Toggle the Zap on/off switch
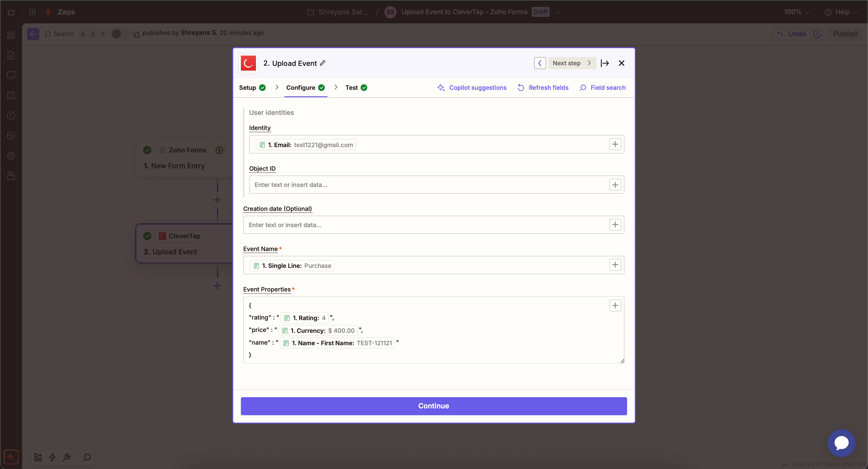This screenshot has width=868, height=469. click(x=121, y=34)
